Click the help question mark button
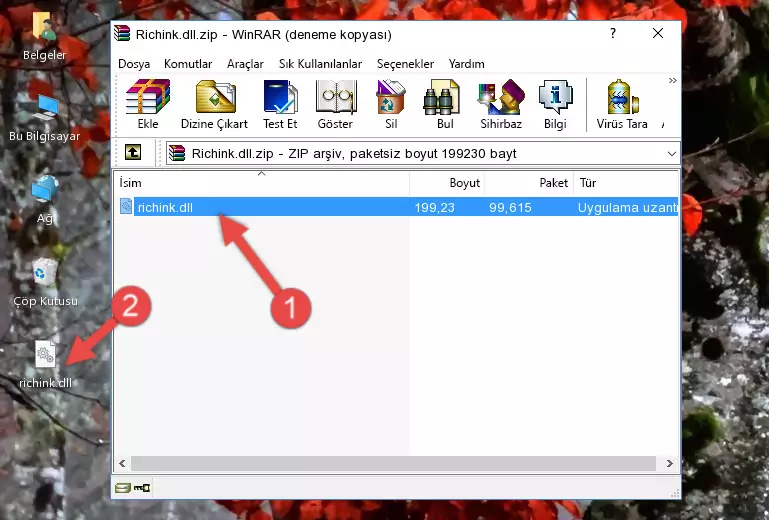 point(613,33)
